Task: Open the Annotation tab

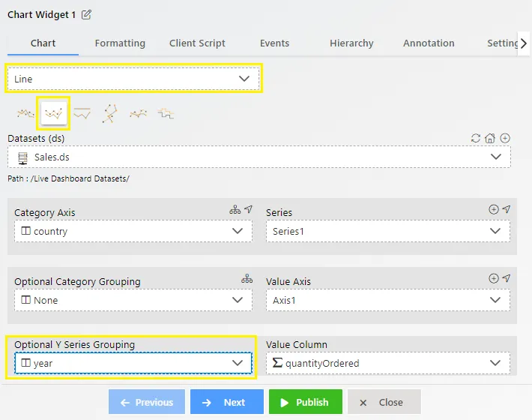Action: coord(429,43)
